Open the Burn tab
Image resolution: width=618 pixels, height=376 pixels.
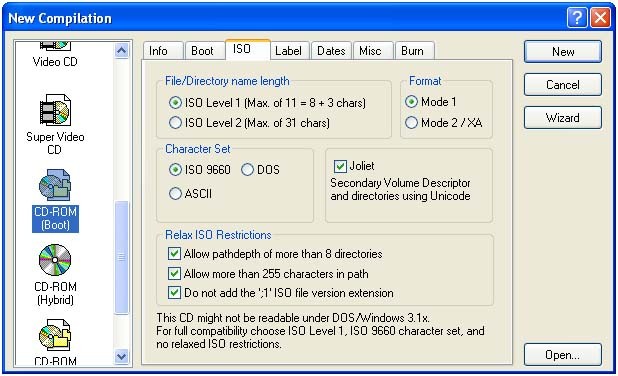click(412, 51)
